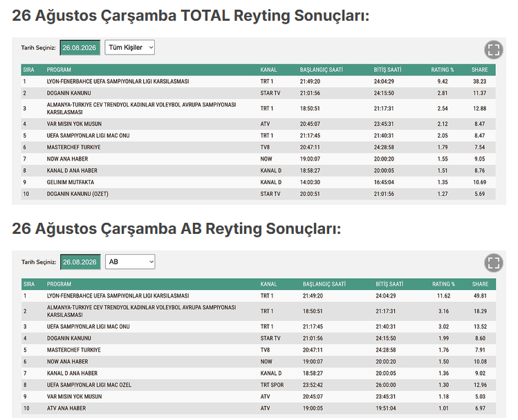This screenshot has width=518, height=420.
Task: Click BAŞLANGIÇ SAATİ header in TOTAL table
Action: coord(321,70)
